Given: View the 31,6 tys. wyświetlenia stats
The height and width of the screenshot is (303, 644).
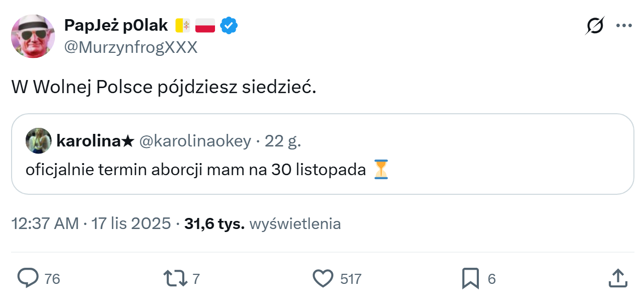Looking at the screenshot, I should coord(262,223).
